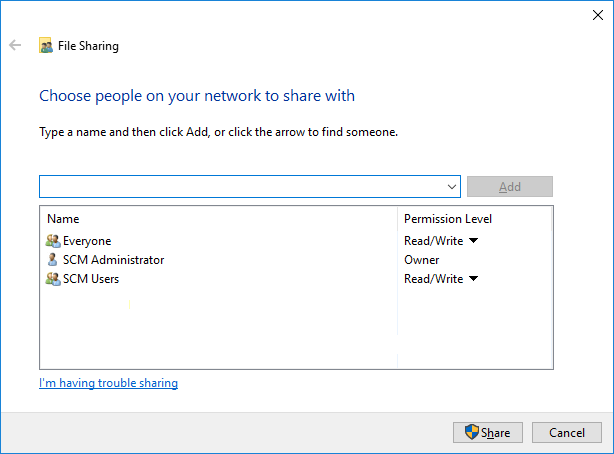Click the Everyone group icon
Image resolution: width=614 pixels, height=454 pixels.
[53, 241]
